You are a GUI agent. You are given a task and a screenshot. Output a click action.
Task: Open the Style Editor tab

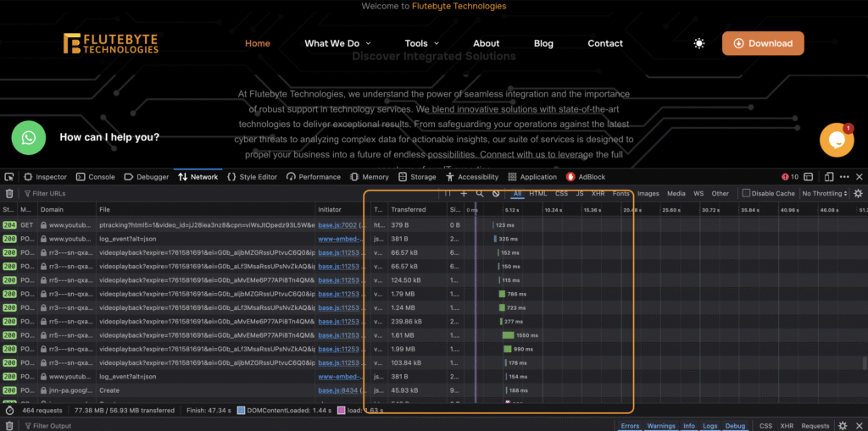tap(252, 177)
